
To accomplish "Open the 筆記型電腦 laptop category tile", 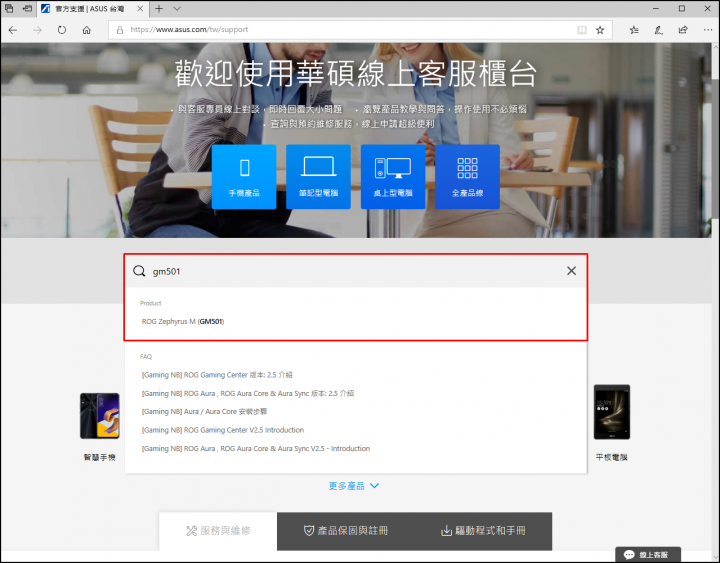I will click(318, 177).
